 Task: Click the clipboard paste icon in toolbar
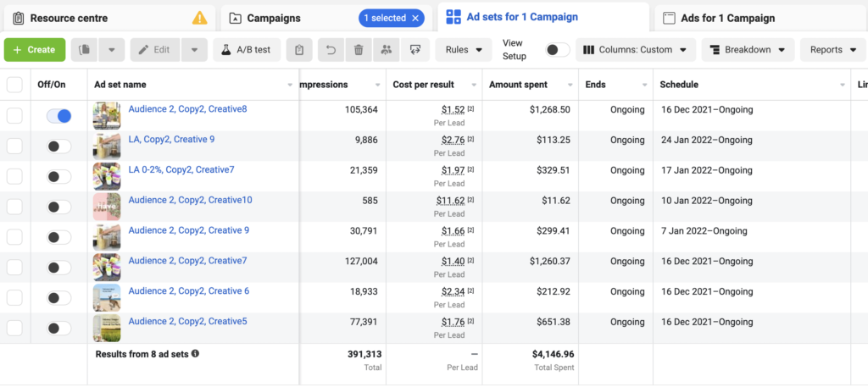(299, 50)
